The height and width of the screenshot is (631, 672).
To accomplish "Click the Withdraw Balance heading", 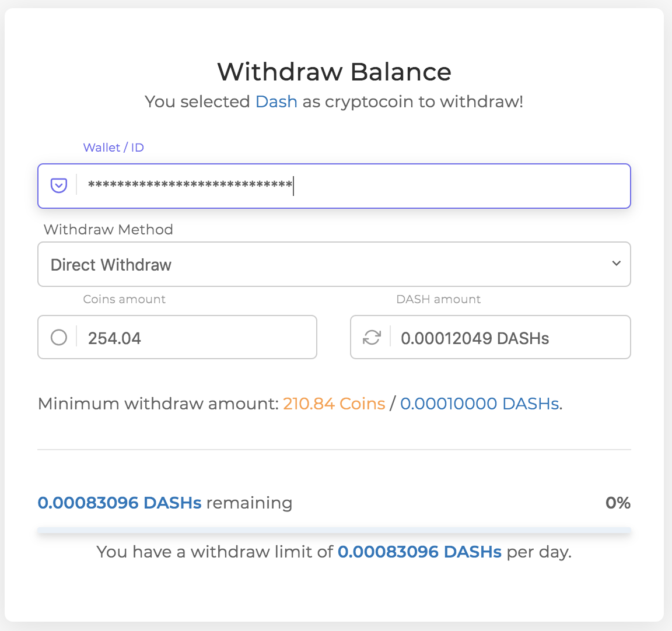I will 334,72.
